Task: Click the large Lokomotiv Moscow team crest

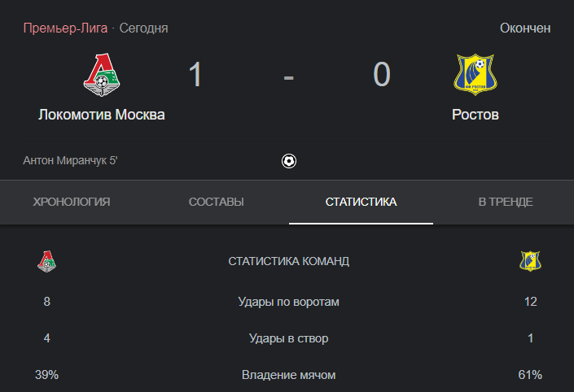Action: tap(101, 74)
